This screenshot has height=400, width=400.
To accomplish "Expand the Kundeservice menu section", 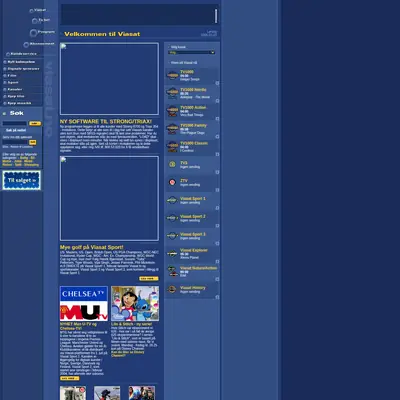I will tap(22, 54).
